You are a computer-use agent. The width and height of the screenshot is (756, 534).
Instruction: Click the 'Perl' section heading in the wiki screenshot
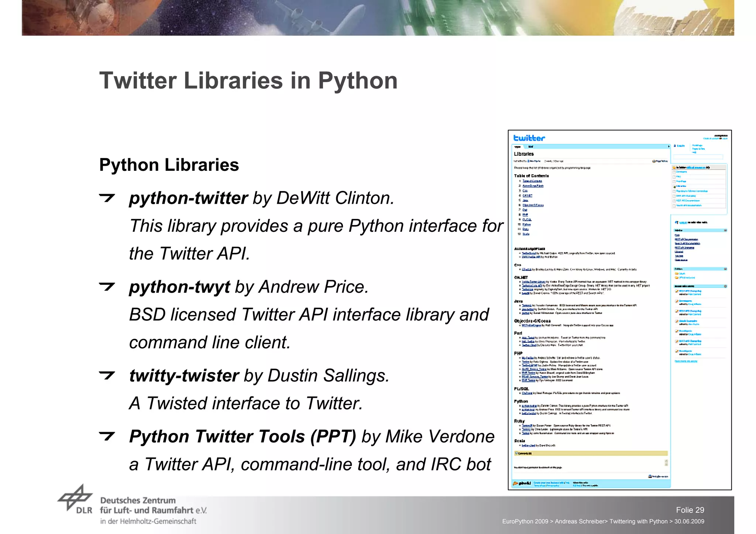518,333
